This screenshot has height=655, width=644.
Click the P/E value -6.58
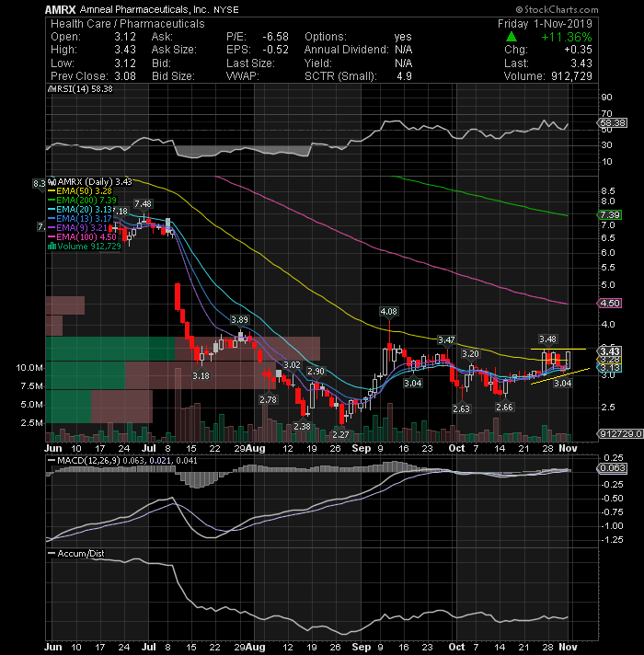(x=275, y=37)
